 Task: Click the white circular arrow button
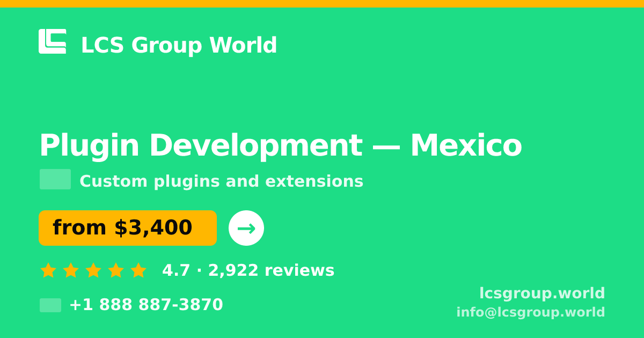click(246, 228)
